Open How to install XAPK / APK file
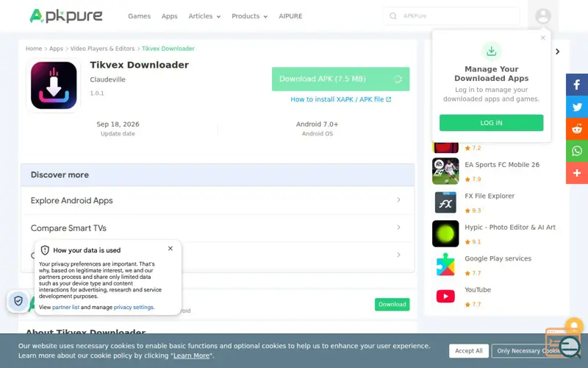 (340, 99)
